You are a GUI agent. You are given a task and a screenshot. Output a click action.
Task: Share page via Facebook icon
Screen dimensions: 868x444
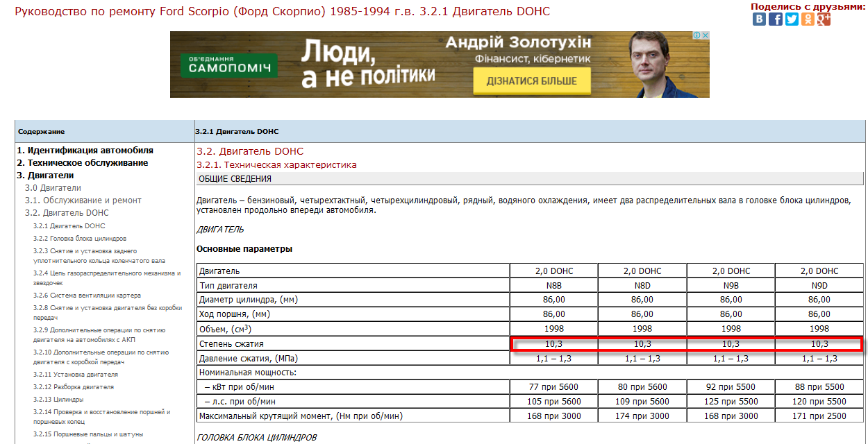tap(776, 19)
